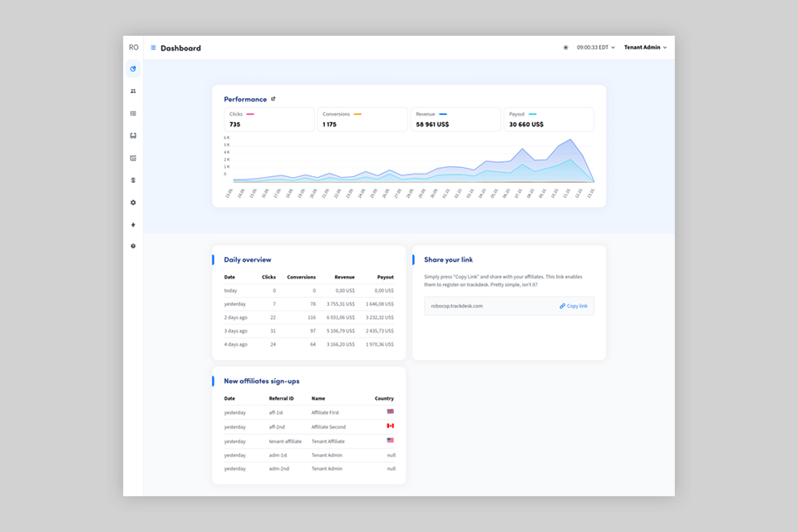Click the 1 970,36 US$ payout value
798x532 pixels.
[380, 344]
